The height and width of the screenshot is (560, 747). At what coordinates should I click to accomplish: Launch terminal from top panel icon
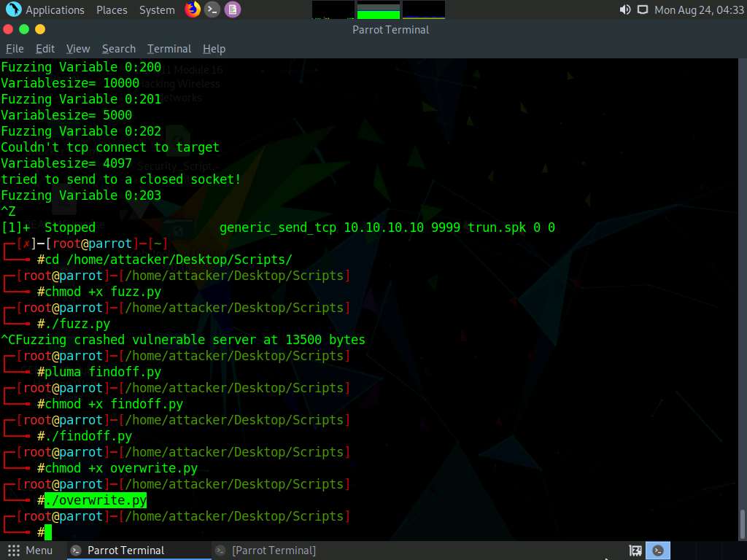click(x=212, y=9)
